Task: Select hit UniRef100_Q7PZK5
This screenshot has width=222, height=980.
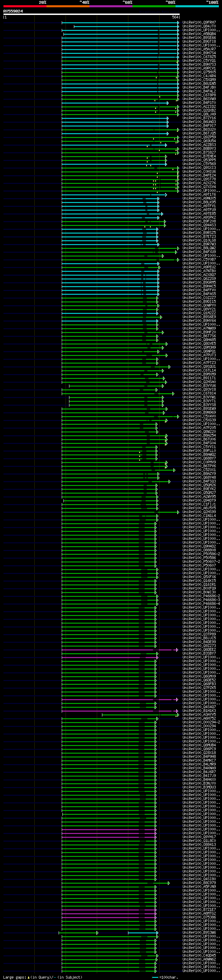Action: pyautogui.click(x=199, y=688)
